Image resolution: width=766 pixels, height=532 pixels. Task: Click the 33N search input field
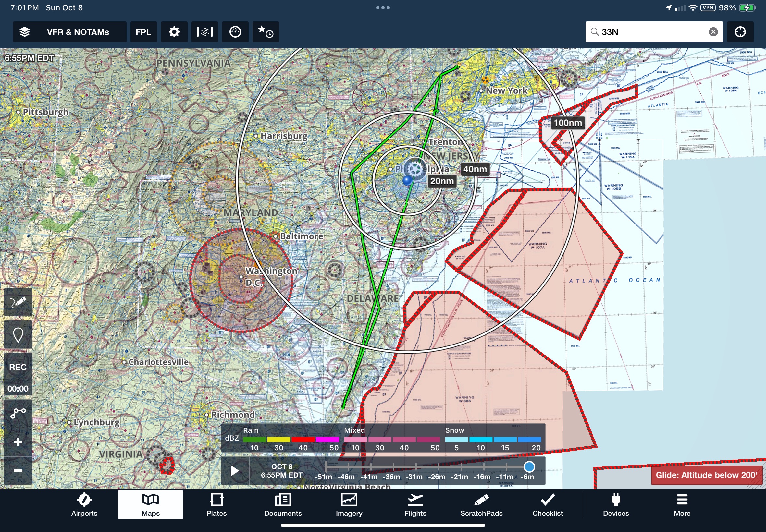pyautogui.click(x=650, y=32)
